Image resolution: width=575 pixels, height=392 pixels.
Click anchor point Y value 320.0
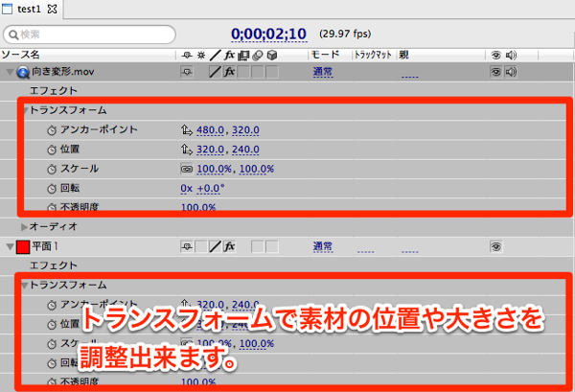245,130
